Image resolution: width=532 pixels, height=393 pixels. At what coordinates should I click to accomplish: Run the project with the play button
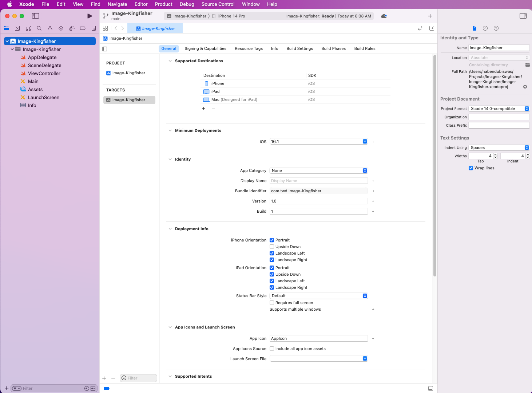(90, 16)
